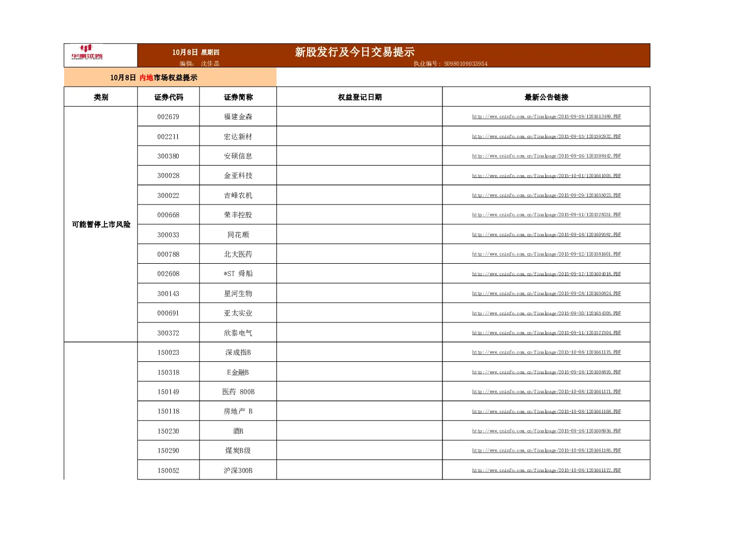Click the 执业编号 S0980109033954 text
756x535 pixels.
coord(450,64)
